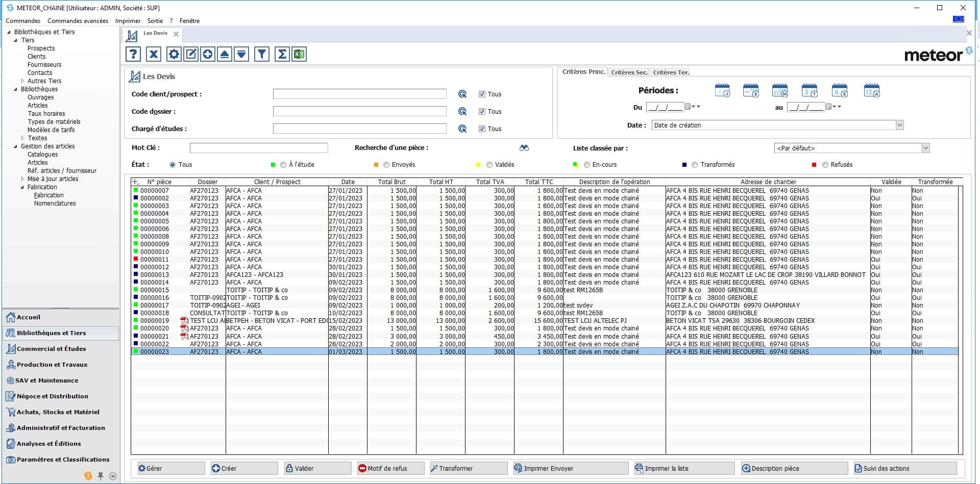Open the Liste classée par dropdown
This screenshot has width=980, height=484.
pos(925,148)
